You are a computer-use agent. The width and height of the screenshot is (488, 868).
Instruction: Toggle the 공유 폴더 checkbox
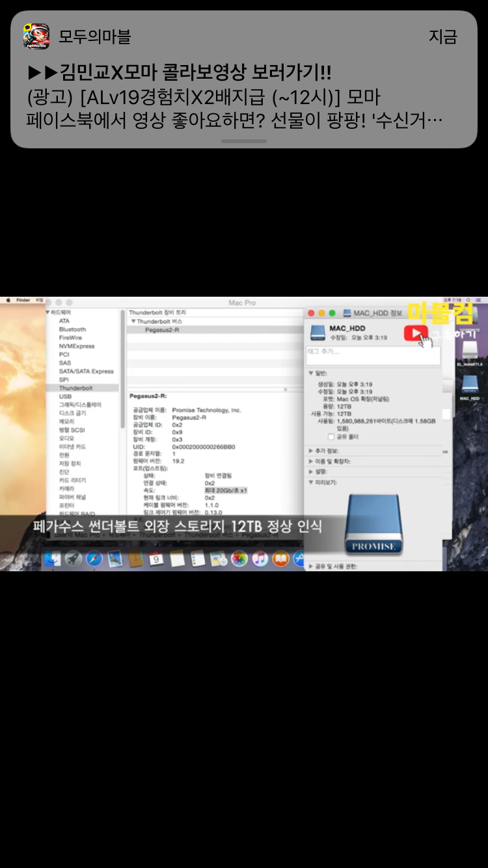(x=331, y=437)
